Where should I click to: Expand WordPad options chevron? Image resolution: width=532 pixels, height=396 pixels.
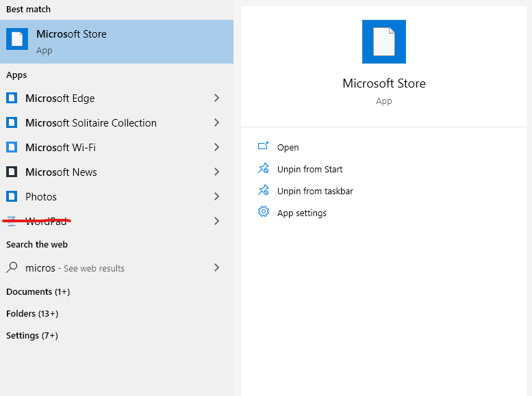217,221
